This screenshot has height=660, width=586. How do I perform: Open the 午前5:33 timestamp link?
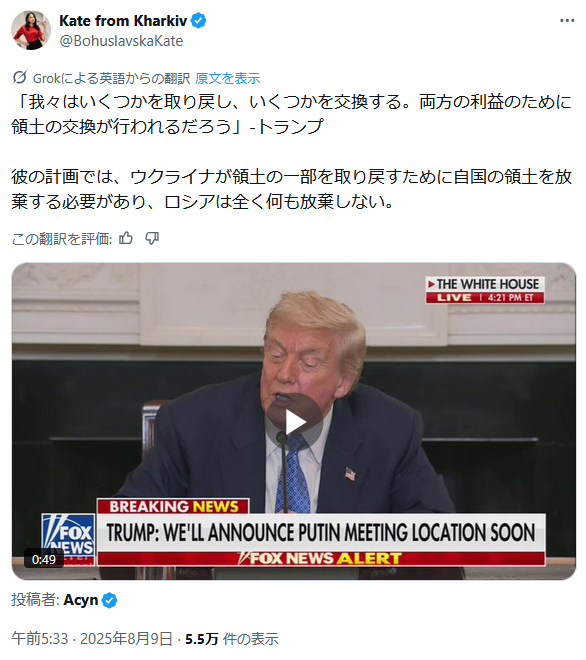click(40, 639)
